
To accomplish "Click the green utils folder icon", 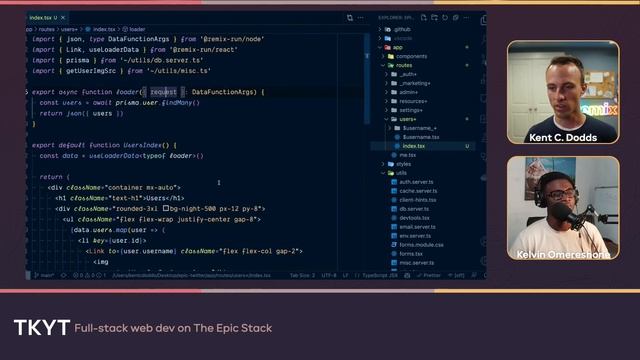I will tap(391, 173).
